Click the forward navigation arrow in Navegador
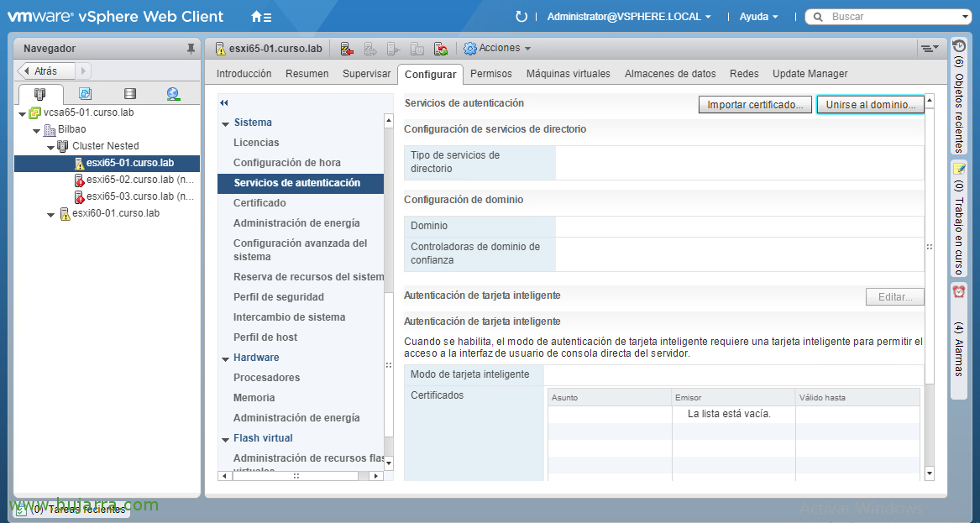Screen dimensions: 980x523 pos(84,71)
